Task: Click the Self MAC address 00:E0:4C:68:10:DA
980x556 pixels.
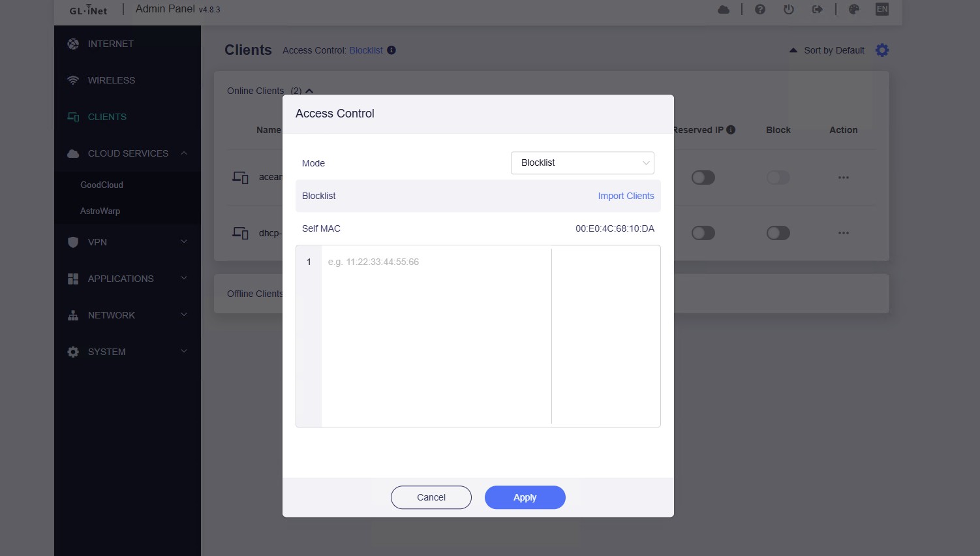Action: coord(615,228)
